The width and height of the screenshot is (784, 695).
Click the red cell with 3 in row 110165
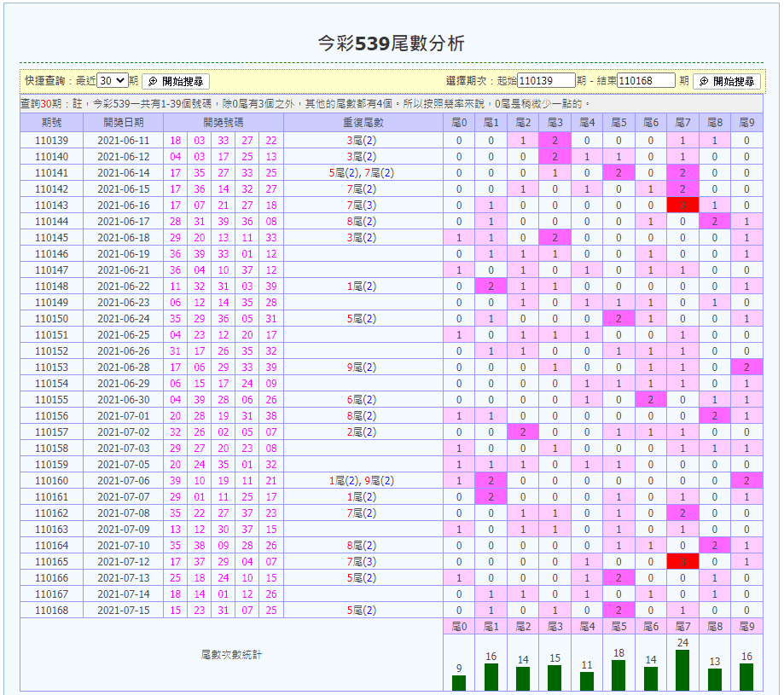pyautogui.click(x=682, y=562)
